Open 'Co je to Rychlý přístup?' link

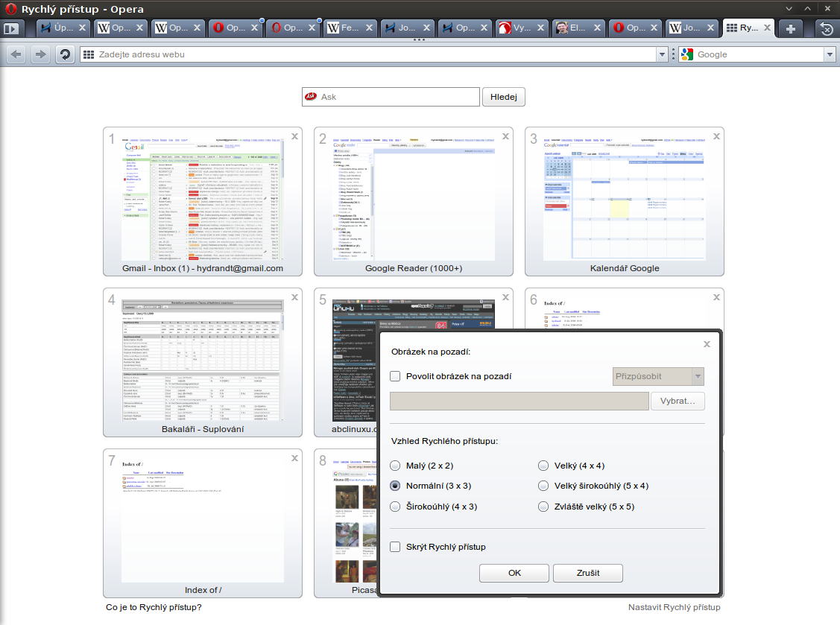(x=154, y=607)
